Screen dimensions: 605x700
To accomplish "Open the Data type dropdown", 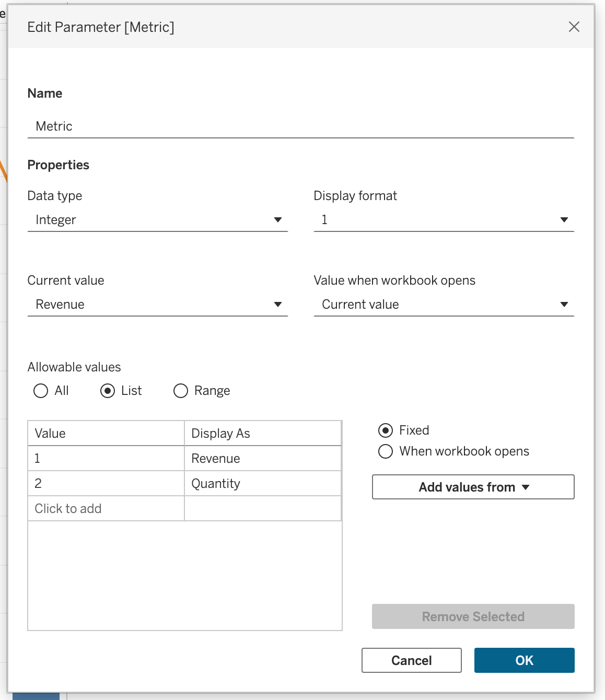I will (157, 220).
